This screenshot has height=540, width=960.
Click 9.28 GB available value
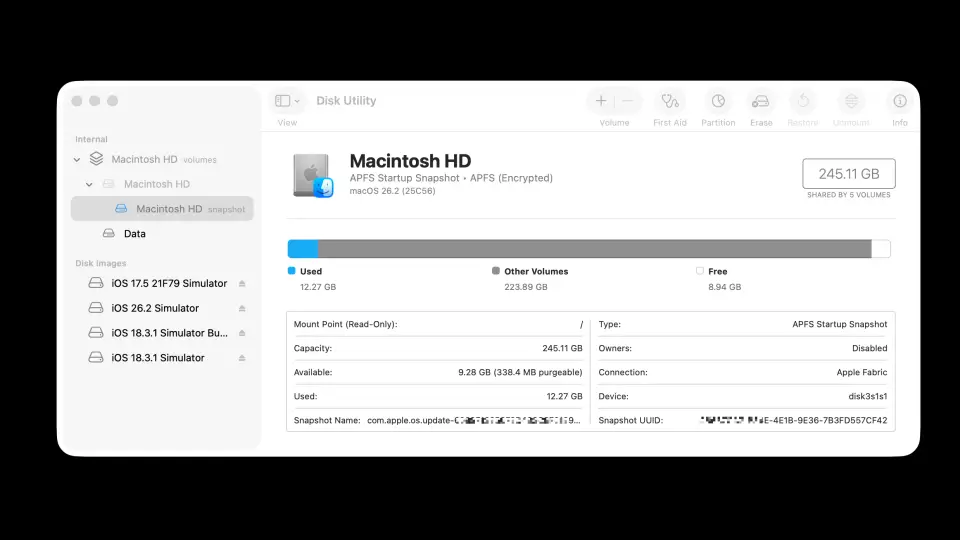point(520,372)
